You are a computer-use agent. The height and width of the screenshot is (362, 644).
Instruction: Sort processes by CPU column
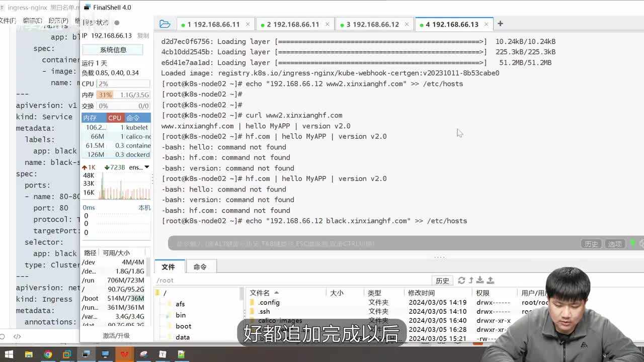coord(115,118)
